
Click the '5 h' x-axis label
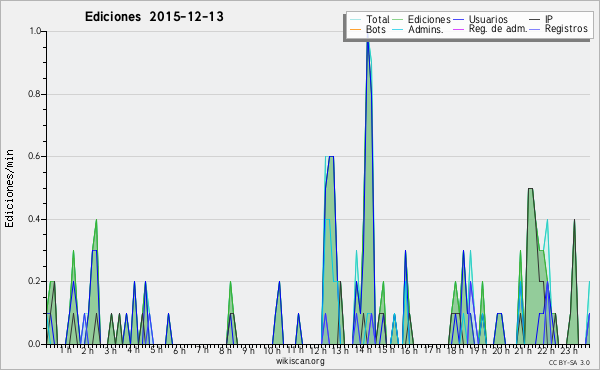(156, 350)
